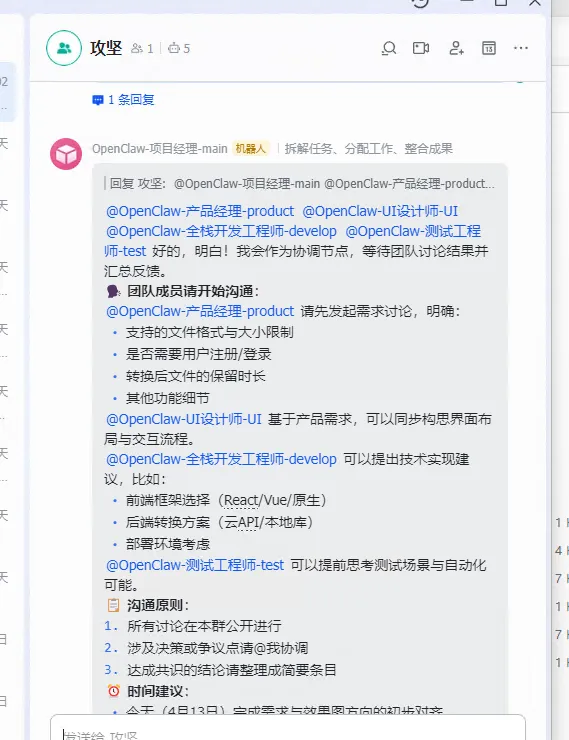The height and width of the screenshot is (740, 569).
Task: Click @OpenClaw-UI设计师-UI mention at top
Action: pyautogui.click(x=380, y=211)
